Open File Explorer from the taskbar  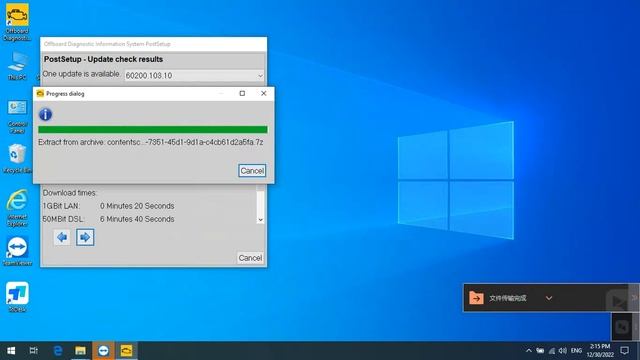(80, 351)
